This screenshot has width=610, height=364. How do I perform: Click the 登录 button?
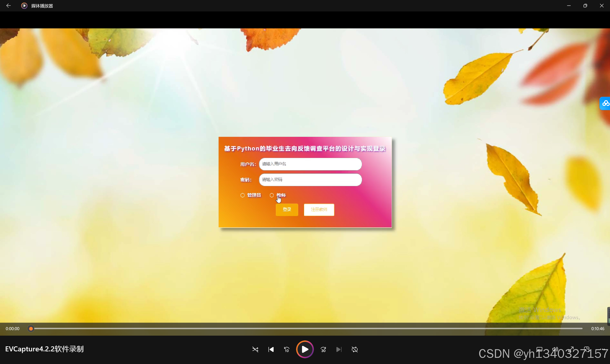click(287, 210)
